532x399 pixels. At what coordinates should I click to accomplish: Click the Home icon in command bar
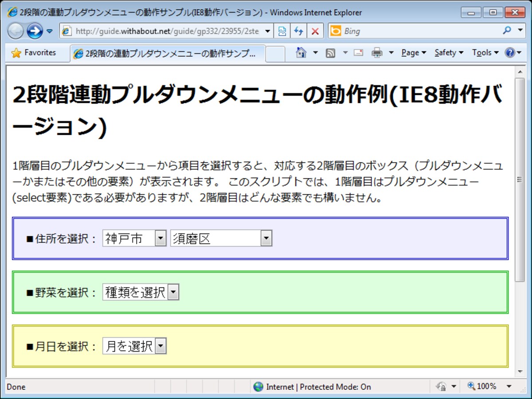(x=301, y=53)
